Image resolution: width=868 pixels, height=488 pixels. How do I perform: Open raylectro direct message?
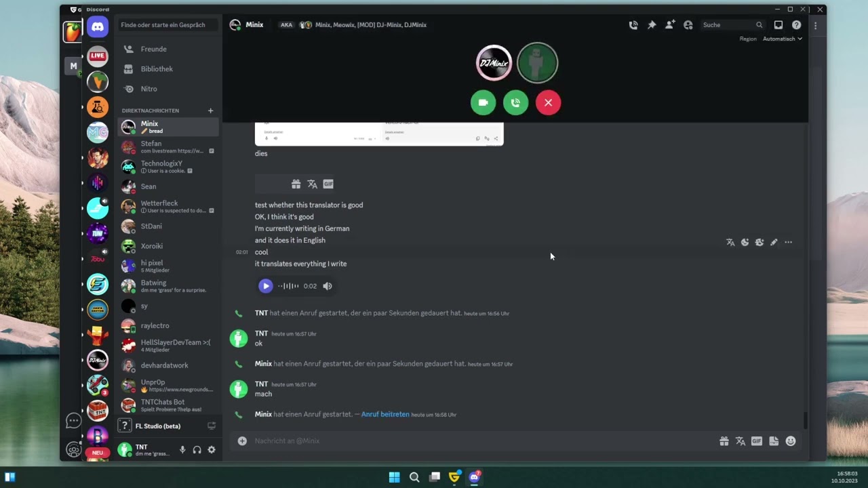tap(168, 325)
